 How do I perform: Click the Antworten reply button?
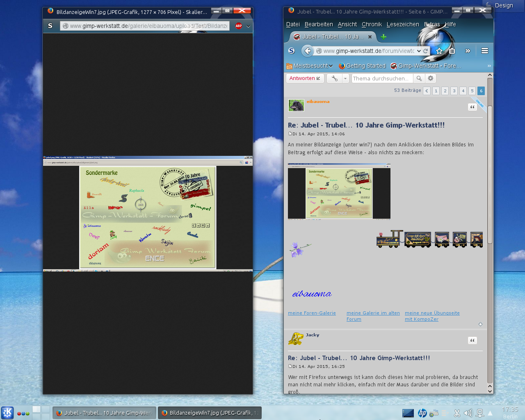[305, 78]
